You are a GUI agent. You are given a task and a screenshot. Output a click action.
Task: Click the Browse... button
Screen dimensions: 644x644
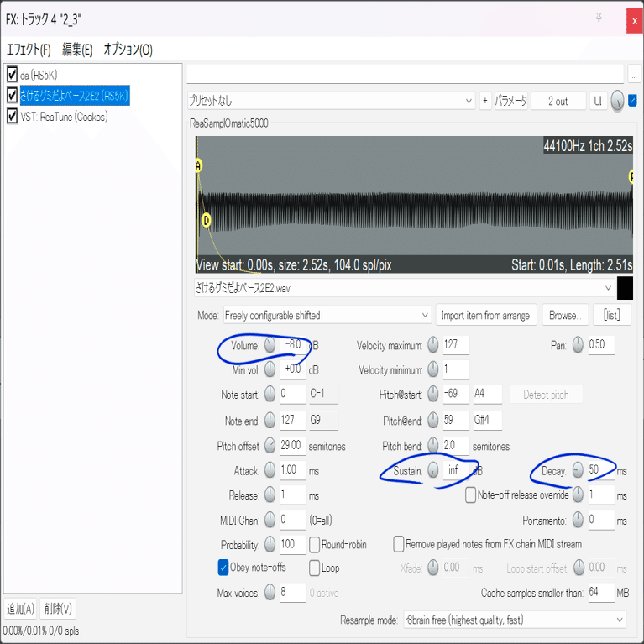click(565, 315)
